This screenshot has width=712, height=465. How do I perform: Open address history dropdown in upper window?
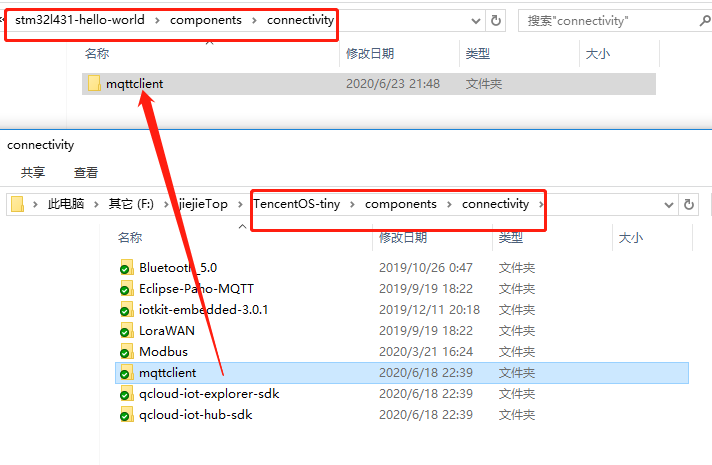pyautogui.click(x=475, y=21)
